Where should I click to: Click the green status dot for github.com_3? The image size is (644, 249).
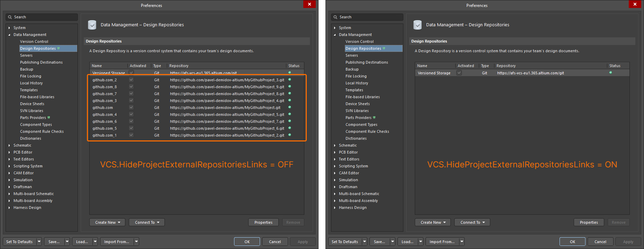coord(290,100)
